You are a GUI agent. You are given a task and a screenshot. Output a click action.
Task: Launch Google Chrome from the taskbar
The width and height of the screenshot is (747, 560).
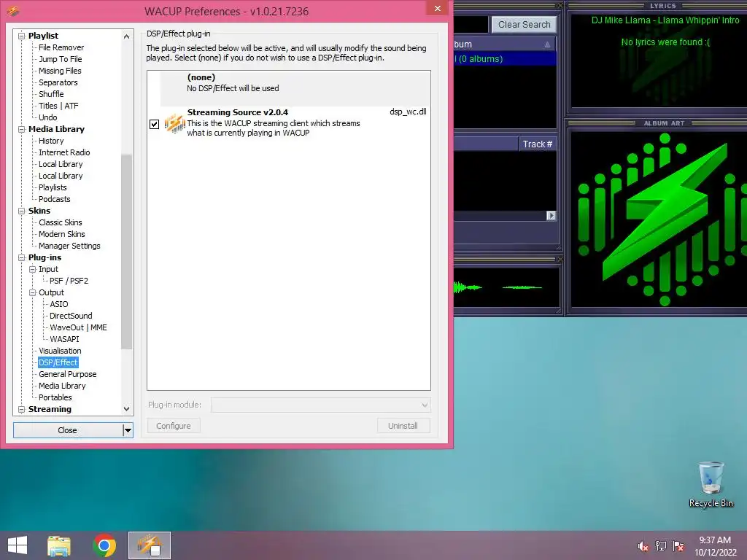[104, 545]
